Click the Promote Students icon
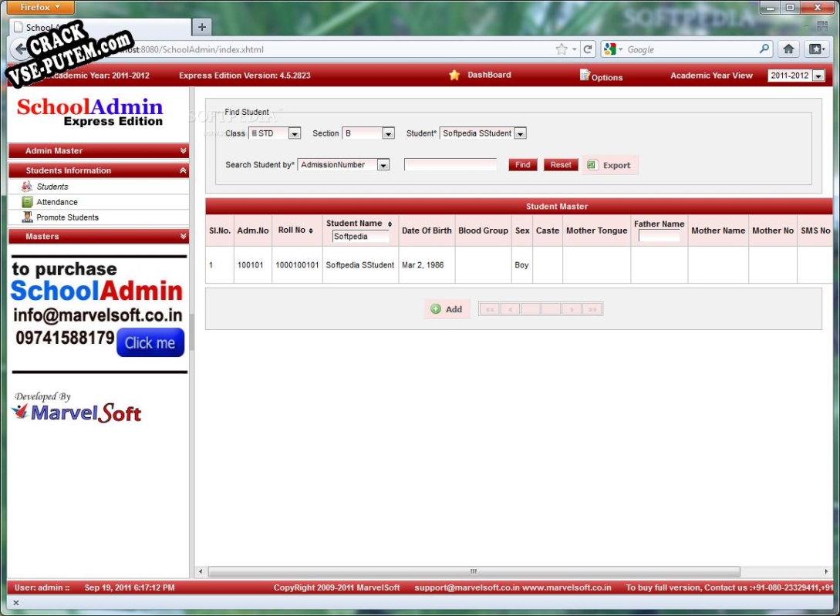 pos(27,217)
